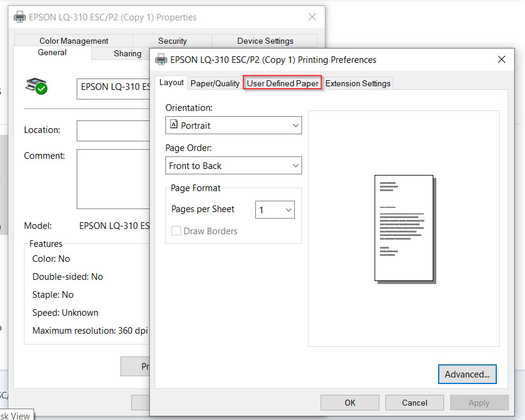
Task: Click the Task View tooltip
Action: coord(16,415)
